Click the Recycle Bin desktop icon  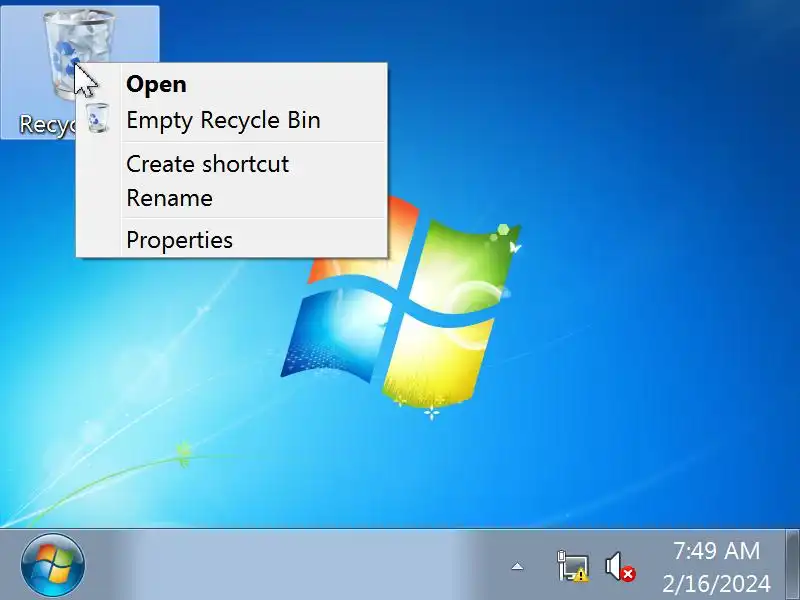click(80, 72)
